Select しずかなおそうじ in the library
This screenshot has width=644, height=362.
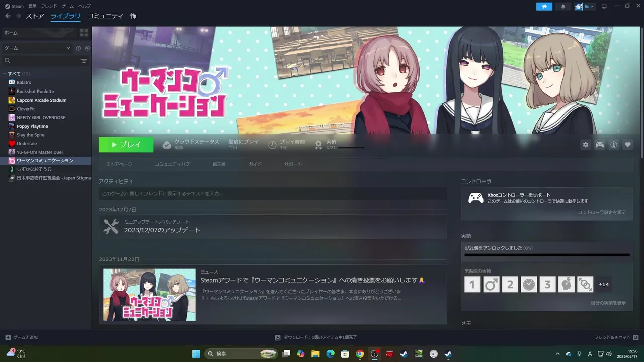[x=34, y=169]
